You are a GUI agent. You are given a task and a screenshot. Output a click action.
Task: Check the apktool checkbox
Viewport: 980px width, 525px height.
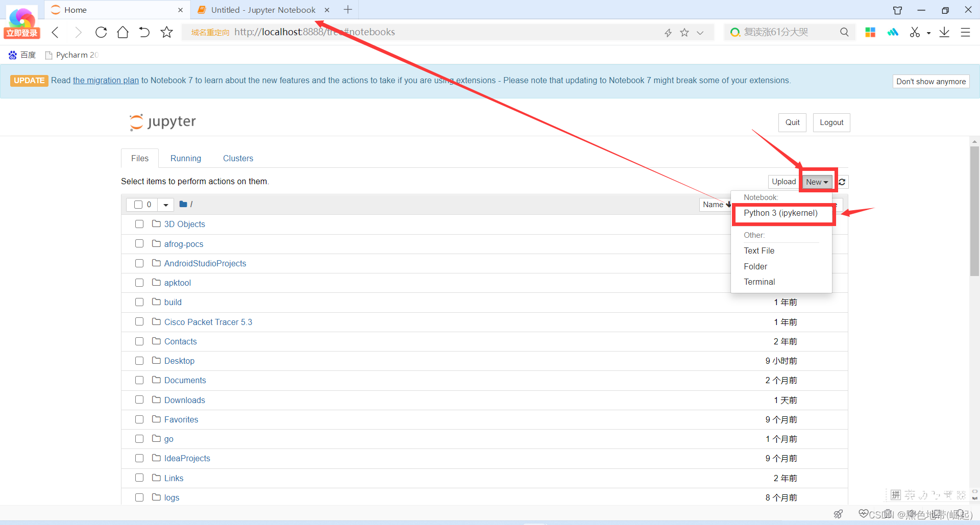pyautogui.click(x=139, y=283)
